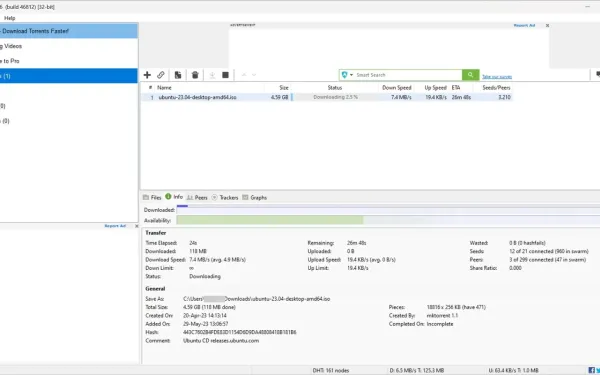Click DHT: 161 nodes in status bar
Screen dimensions: 600x375
pos(331,370)
